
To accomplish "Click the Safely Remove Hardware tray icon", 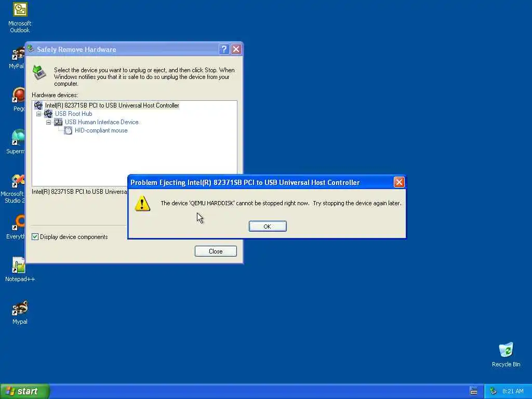I will (x=493, y=391).
